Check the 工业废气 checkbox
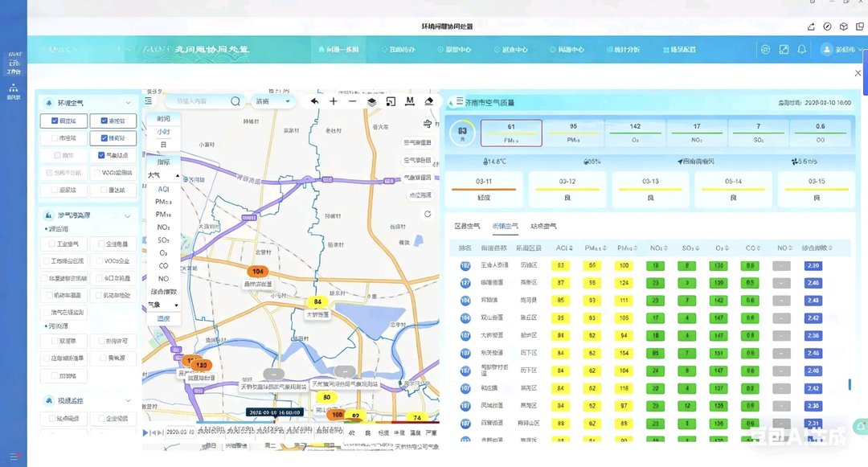The image size is (868, 467). point(52,243)
